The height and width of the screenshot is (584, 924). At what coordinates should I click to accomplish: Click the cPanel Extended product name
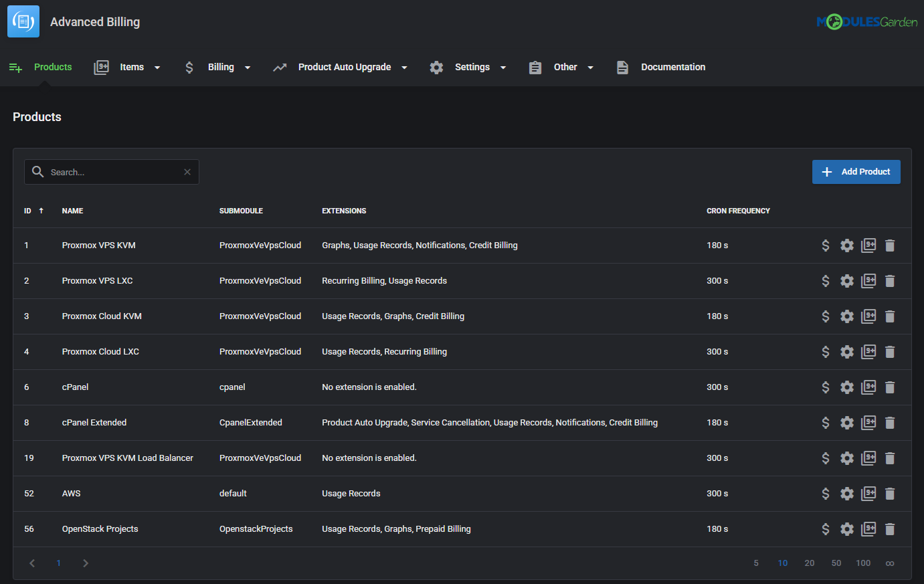94,423
